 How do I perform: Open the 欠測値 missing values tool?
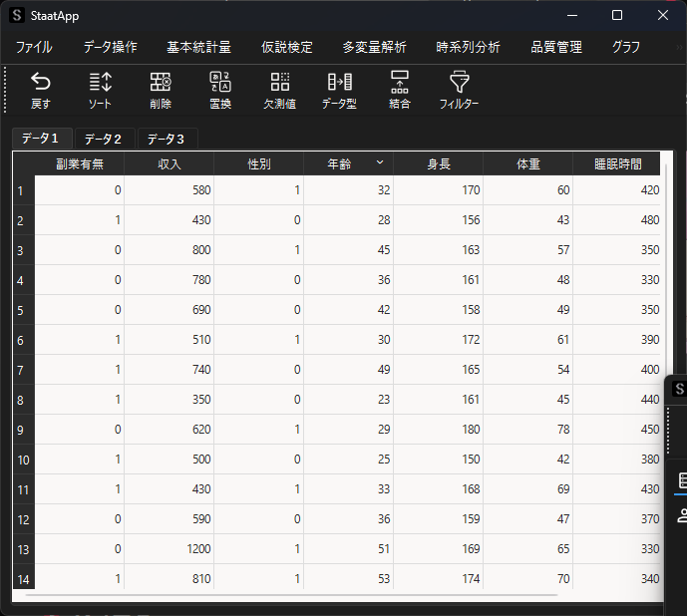(280, 83)
